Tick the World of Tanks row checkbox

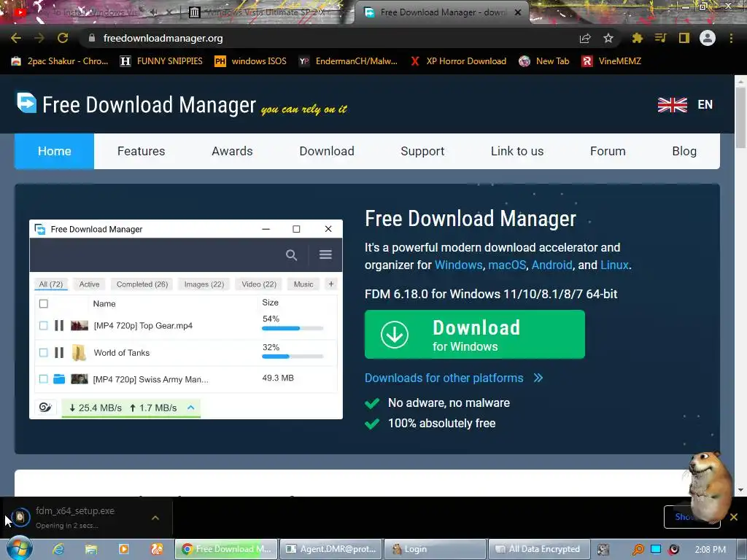(43, 353)
